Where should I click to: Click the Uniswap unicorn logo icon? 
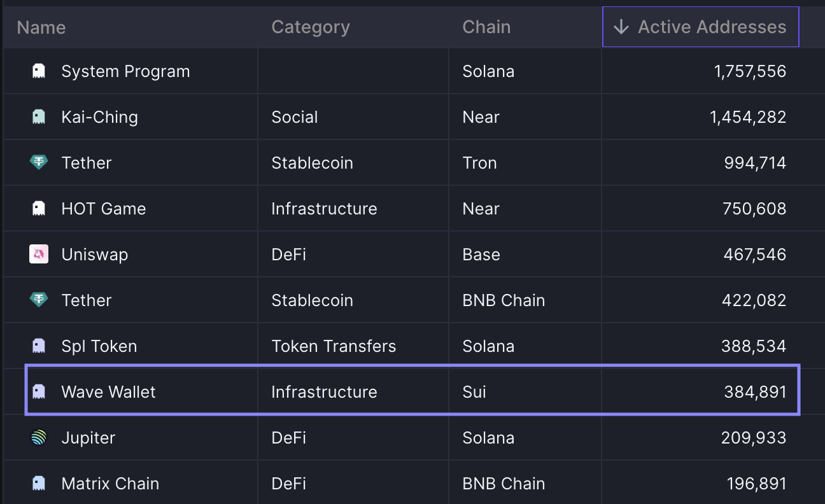tap(39, 255)
